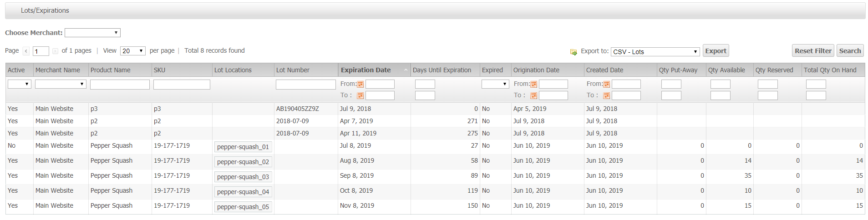Select the pepper-squash_03 lot location tag
Screen dimensions: 868x220
(x=243, y=177)
